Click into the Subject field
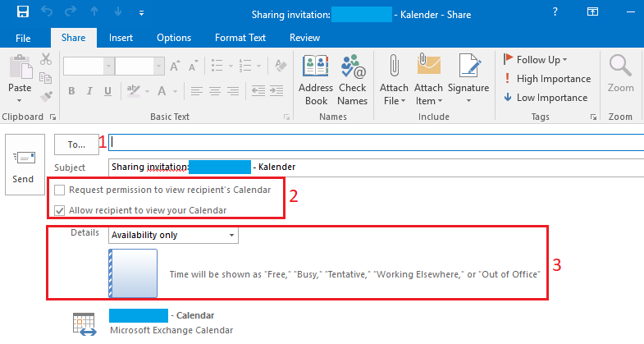 tap(377, 167)
